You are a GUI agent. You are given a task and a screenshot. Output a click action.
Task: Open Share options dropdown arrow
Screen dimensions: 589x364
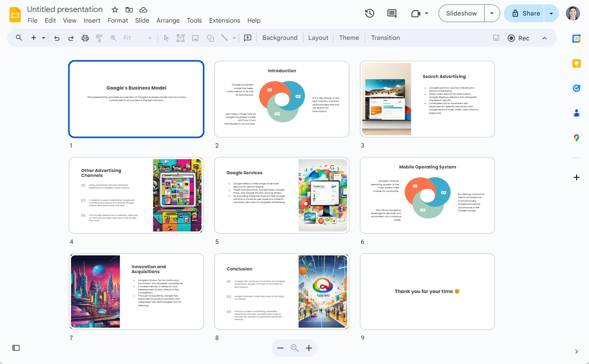click(x=551, y=13)
